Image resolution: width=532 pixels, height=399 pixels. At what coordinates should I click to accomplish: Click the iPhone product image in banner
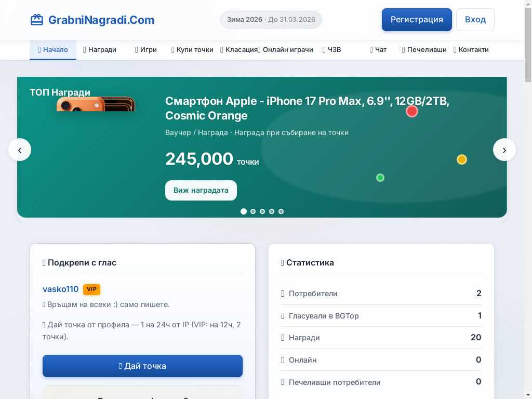pos(96,104)
